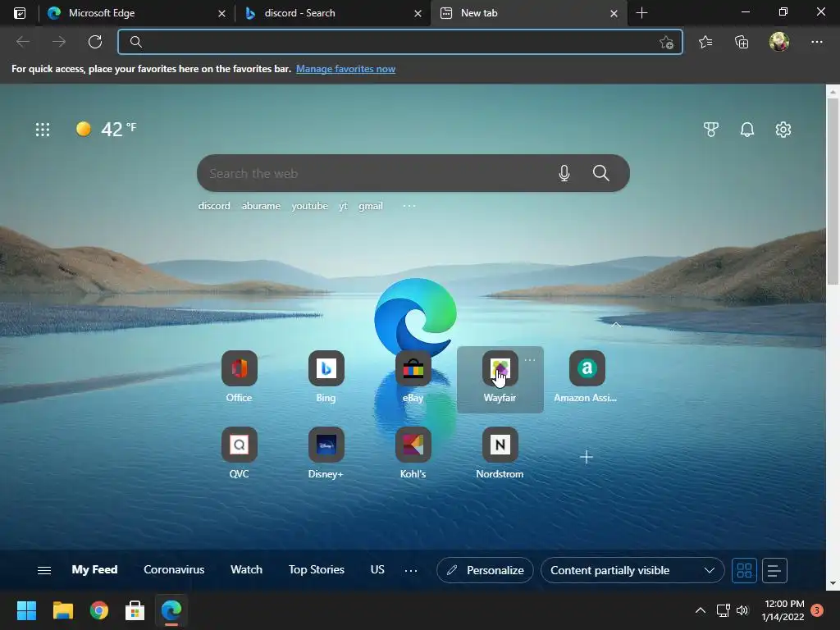
Task: Add a new quick link site
Action: [x=587, y=457]
